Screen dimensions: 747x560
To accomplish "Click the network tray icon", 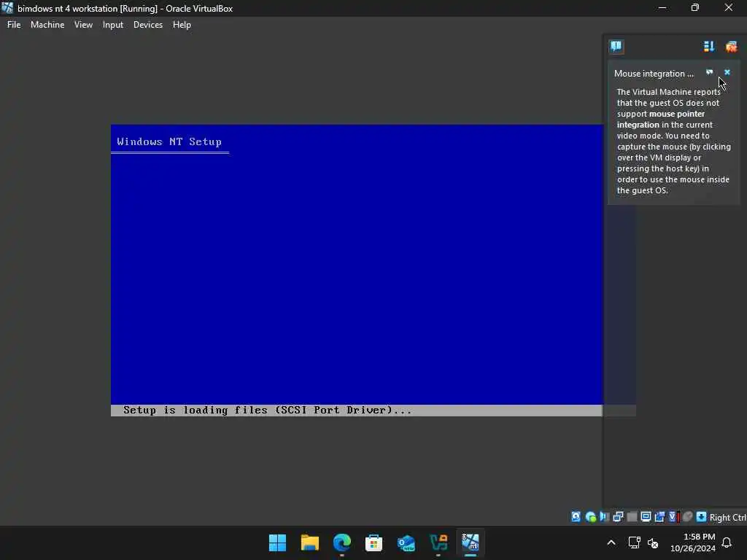I will tap(634, 542).
